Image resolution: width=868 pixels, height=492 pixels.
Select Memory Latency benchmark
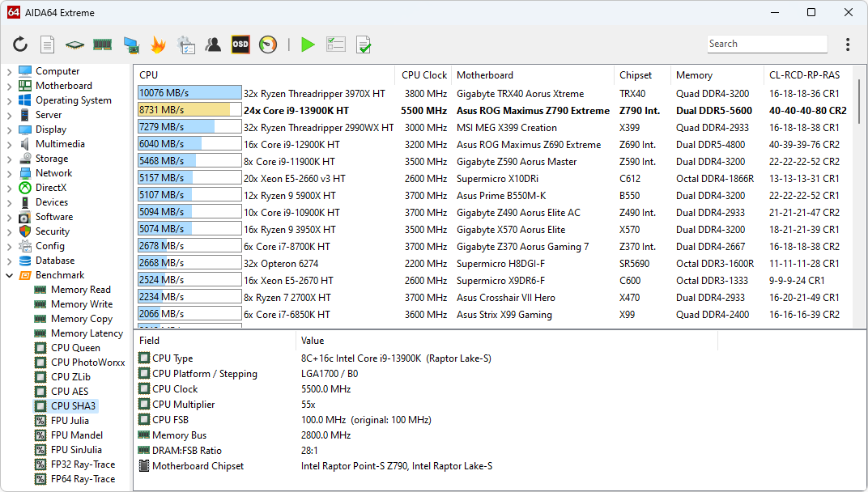[87, 333]
